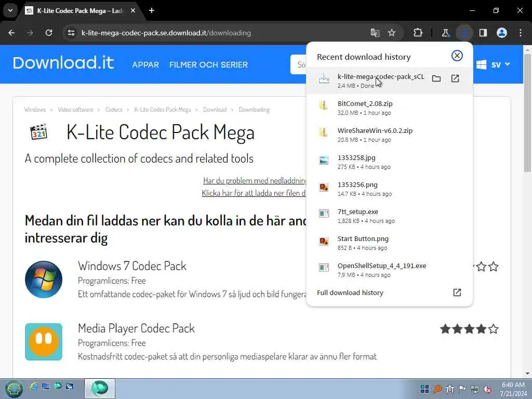The image size is (532, 399).
Task: Click the address bar URL
Action: point(166,33)
